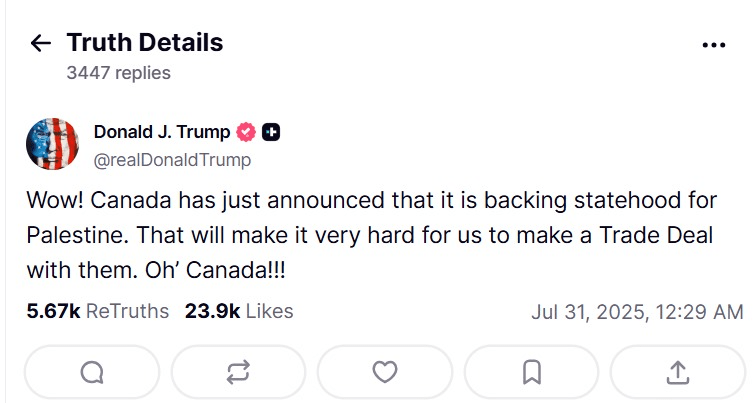Click the Truth Details header title

coord(145,42)
